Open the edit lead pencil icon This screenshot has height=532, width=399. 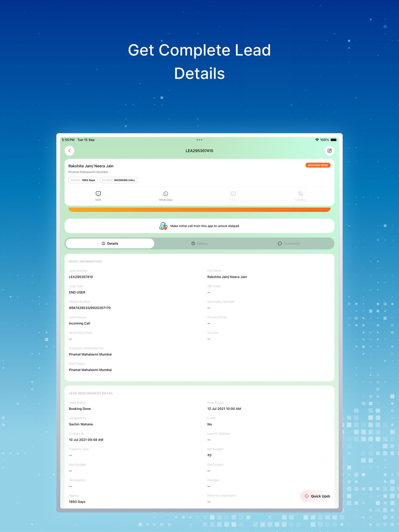(x=329, y=151)
